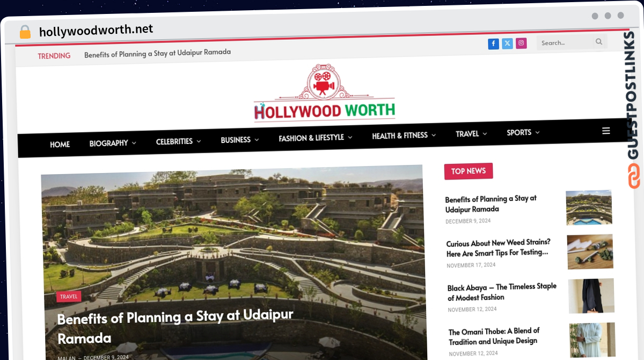Expand the Sports menu dropdown
This screenshot has width=644, height=360.
pyautogui.click(x=523, y=132)
